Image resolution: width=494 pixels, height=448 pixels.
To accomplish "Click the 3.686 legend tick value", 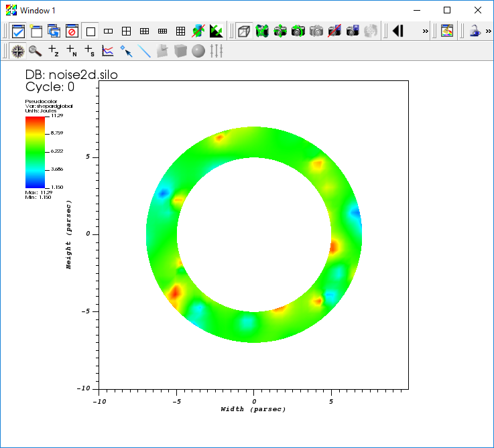I will (x=57, y=169).
